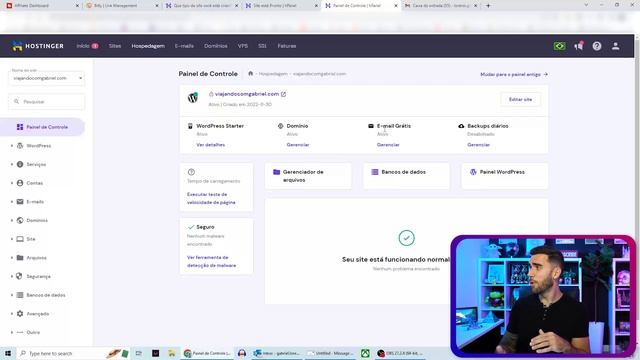
Task: Click the WordPress logo in site card
Action: pos(193,98)
